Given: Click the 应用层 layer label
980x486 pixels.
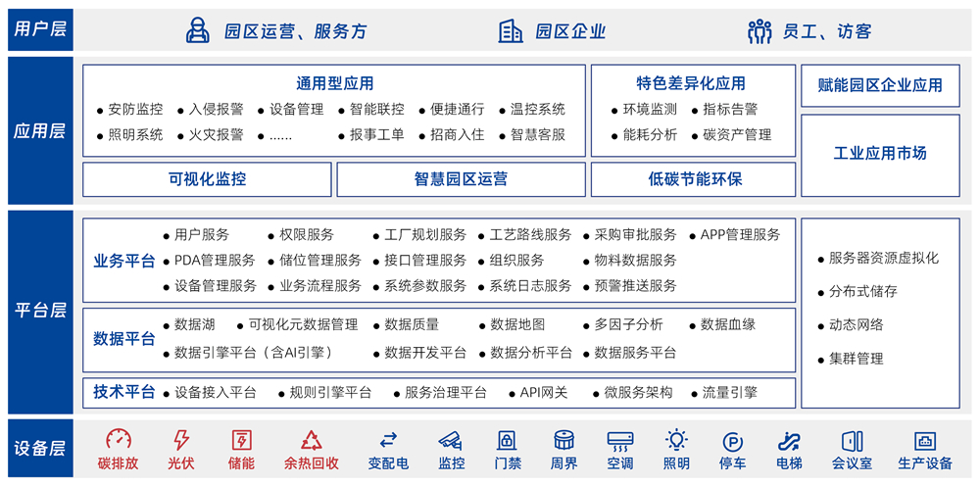Looking at the screenshot, I should (40, 129).
